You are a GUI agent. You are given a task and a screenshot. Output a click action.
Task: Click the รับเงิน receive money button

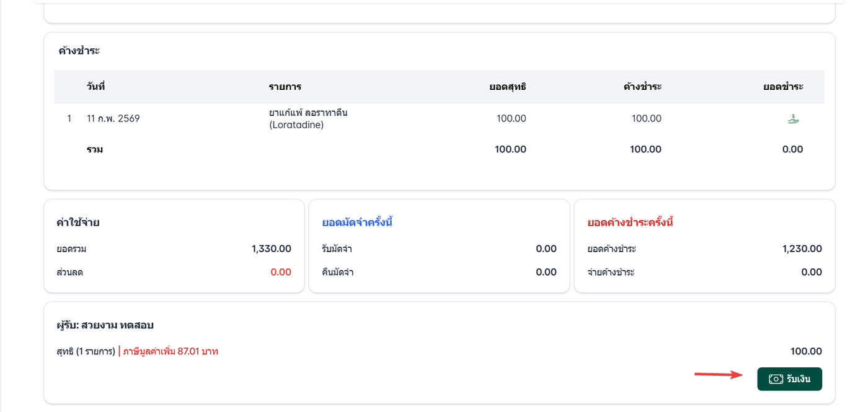point(789,379)
